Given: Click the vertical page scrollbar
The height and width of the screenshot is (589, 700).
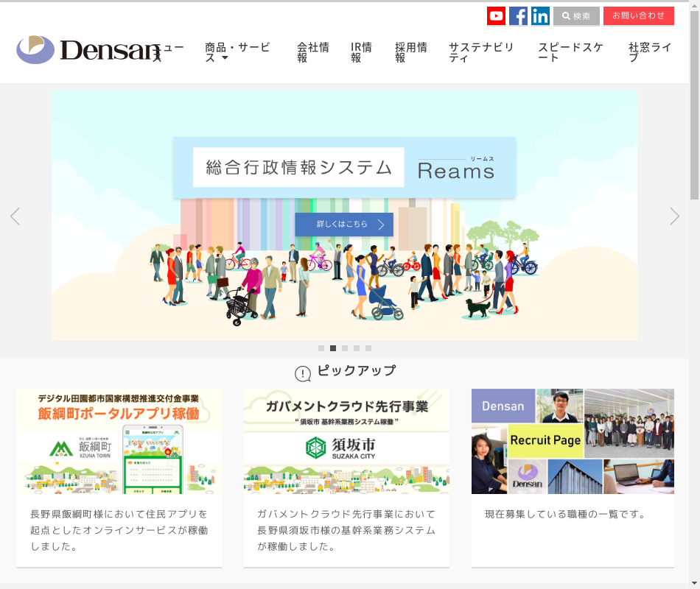Looking at the screenshot, I should (x=694, y=294).
